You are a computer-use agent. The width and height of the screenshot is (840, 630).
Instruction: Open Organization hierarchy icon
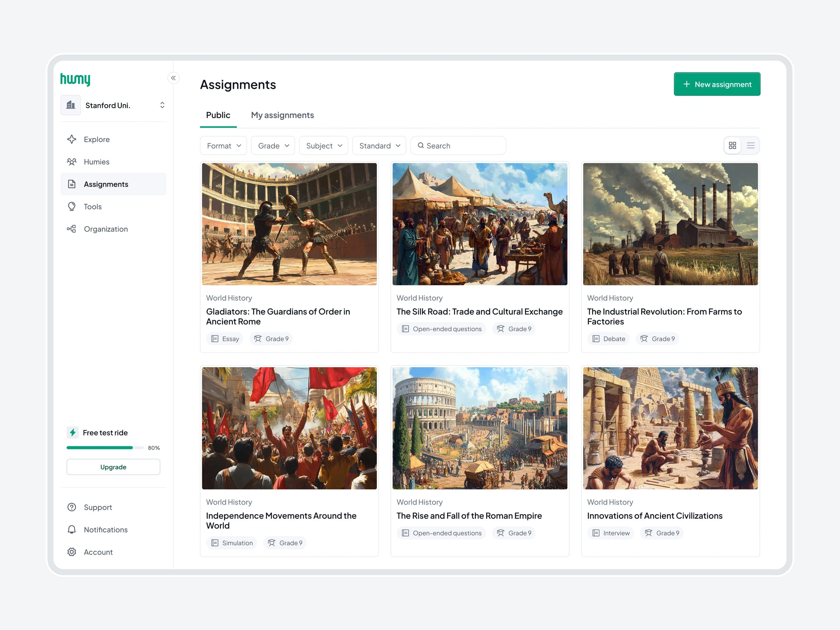[x=72, y=229]
